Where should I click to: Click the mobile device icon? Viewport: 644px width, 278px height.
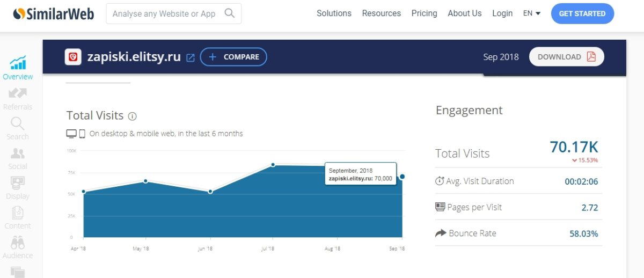pos(83,134)
